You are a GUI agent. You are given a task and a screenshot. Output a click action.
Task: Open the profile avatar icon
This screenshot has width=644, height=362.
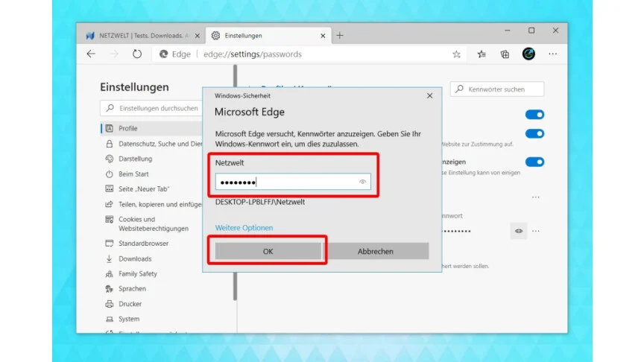[528, 54]
